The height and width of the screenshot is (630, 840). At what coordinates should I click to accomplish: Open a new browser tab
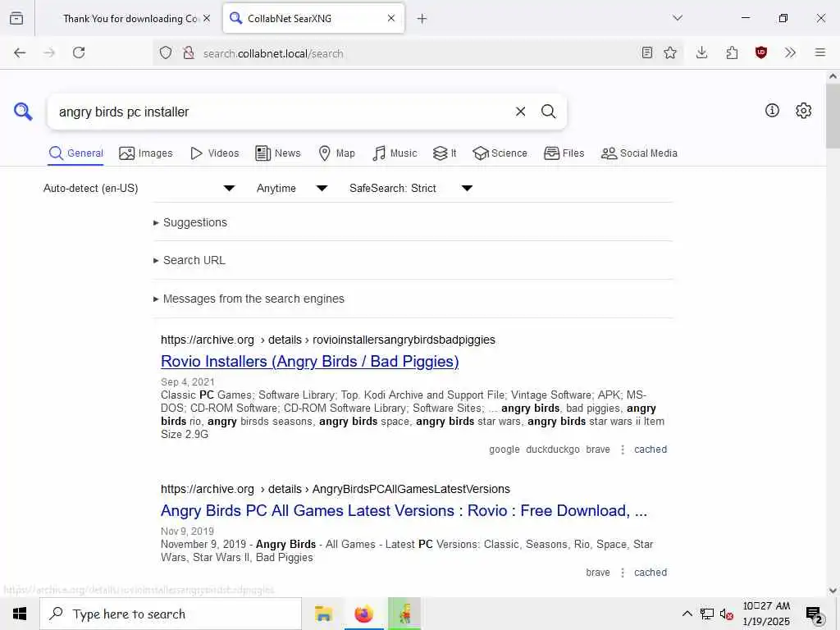422,19
